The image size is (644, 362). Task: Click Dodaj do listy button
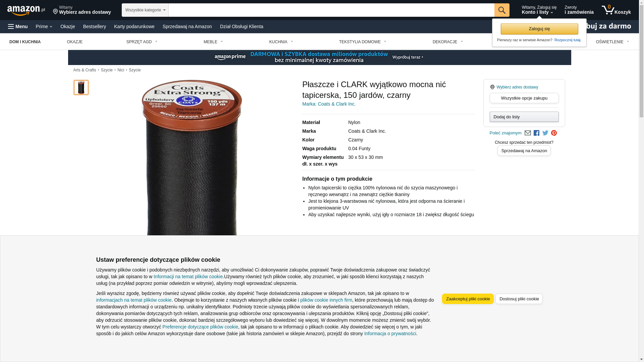tap(524, 117)
